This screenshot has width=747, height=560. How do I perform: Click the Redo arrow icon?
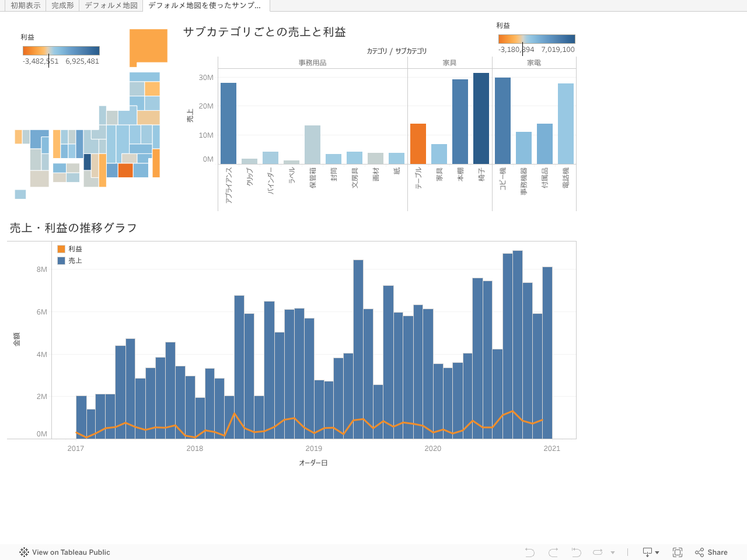point(553,552)
